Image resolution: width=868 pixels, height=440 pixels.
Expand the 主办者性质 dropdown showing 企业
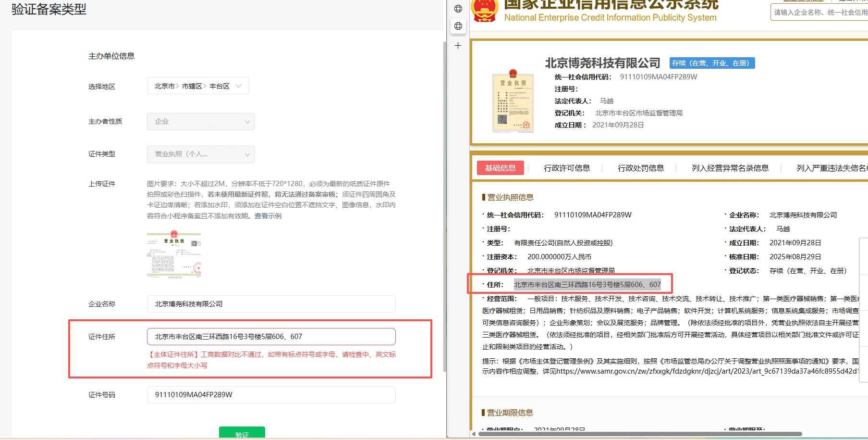[x=201, y=122]
